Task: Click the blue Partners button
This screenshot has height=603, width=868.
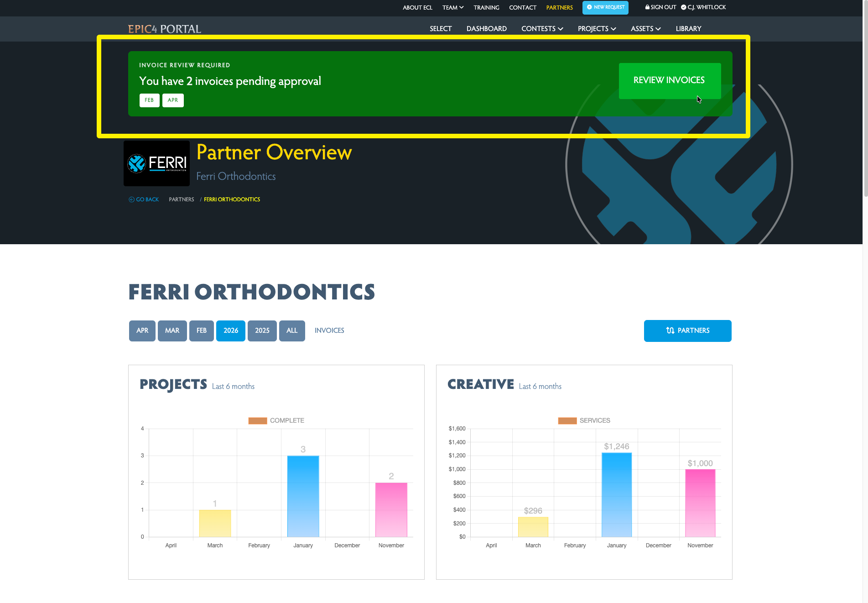Action: pyautogui.click(x=687, y=331)
